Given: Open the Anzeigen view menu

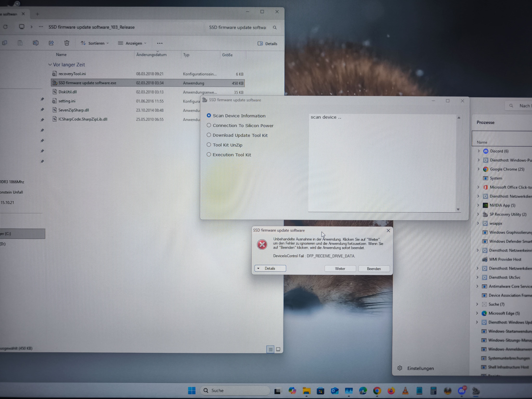Looking at the screenshot, I should point(132,43).
